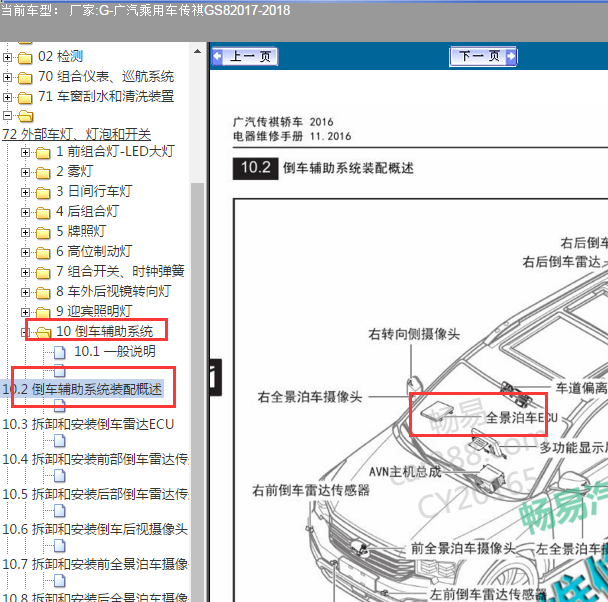The height and width of the screenshot is (602, 608).
Task: Expand the 4 后组合灯 node
Action: click(x=25, y=212)
